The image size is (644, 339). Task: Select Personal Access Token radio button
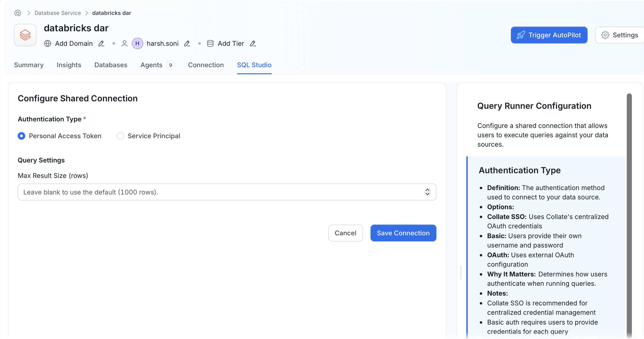[x=21, y=136]
